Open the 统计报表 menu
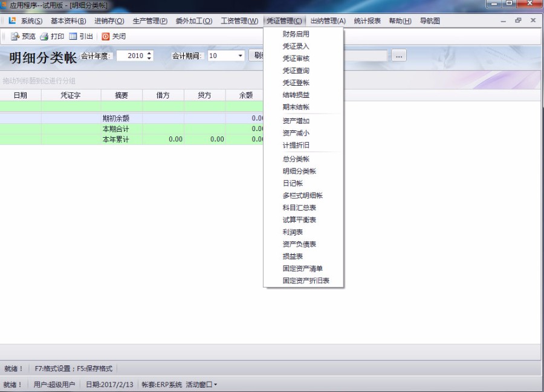 click(367, 21)
